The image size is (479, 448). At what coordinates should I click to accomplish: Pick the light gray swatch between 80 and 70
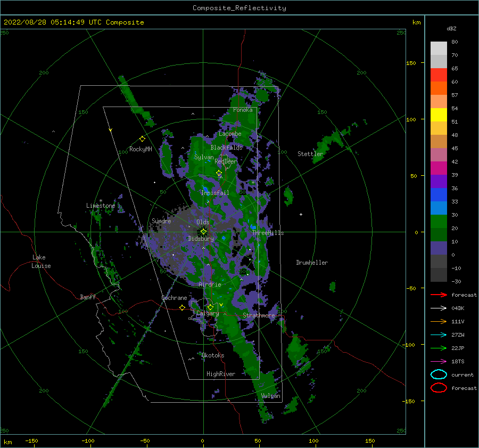pos(439,48)
